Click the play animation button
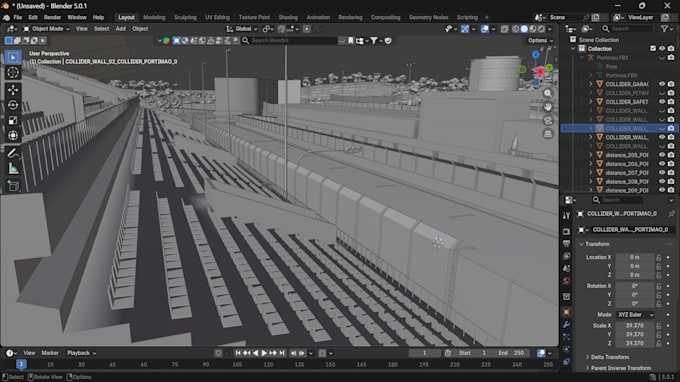This screenshot has height=382, width=680. click(264, 353)
